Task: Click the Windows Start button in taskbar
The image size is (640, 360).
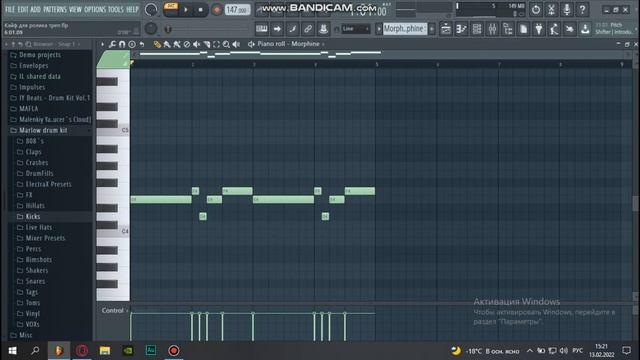Action: click(12, 351)
